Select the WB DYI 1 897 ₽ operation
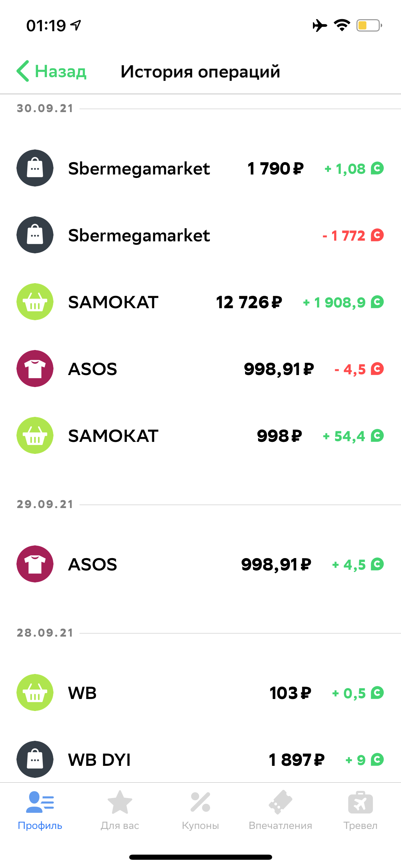Image resolution: width=401 pixels, height=868 pixels. point(200,759)
